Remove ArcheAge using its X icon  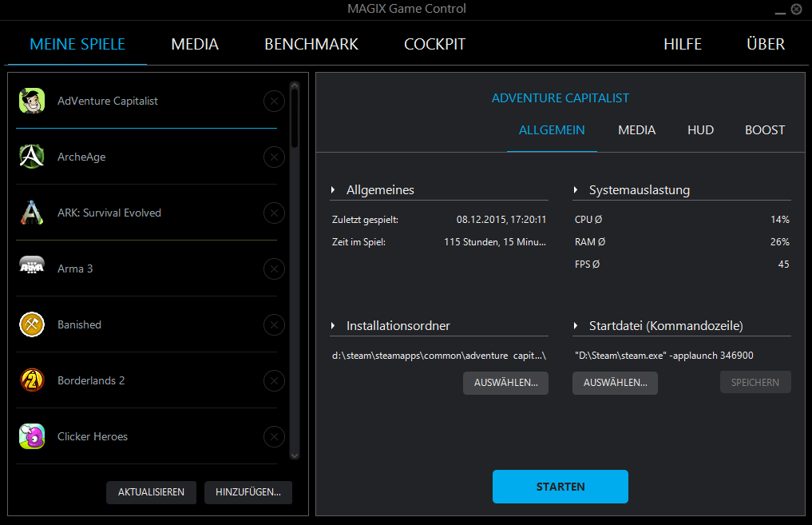[274, 157]
